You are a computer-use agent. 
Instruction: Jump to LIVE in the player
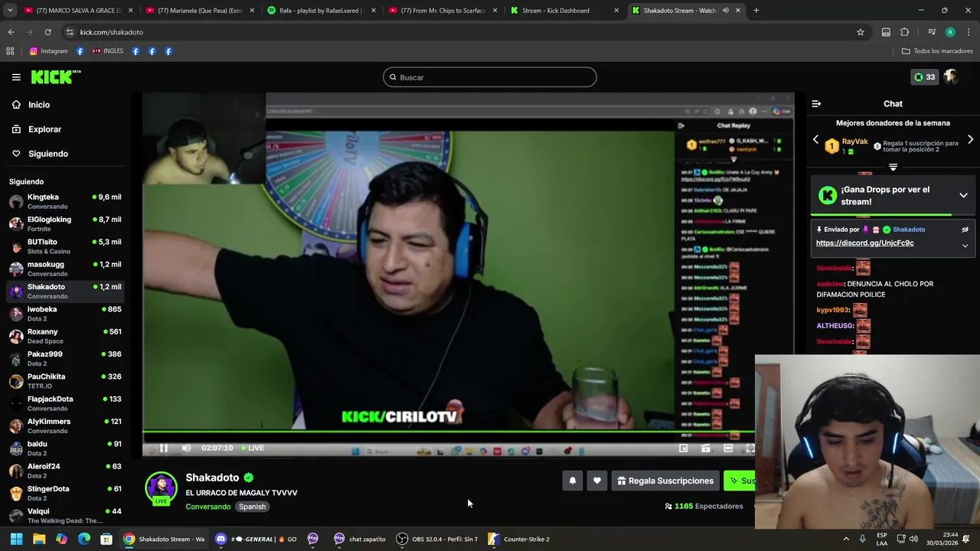253,448
